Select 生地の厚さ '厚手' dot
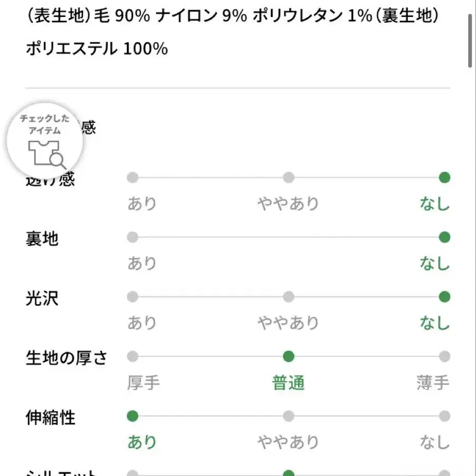 click(x=133, y=356)
